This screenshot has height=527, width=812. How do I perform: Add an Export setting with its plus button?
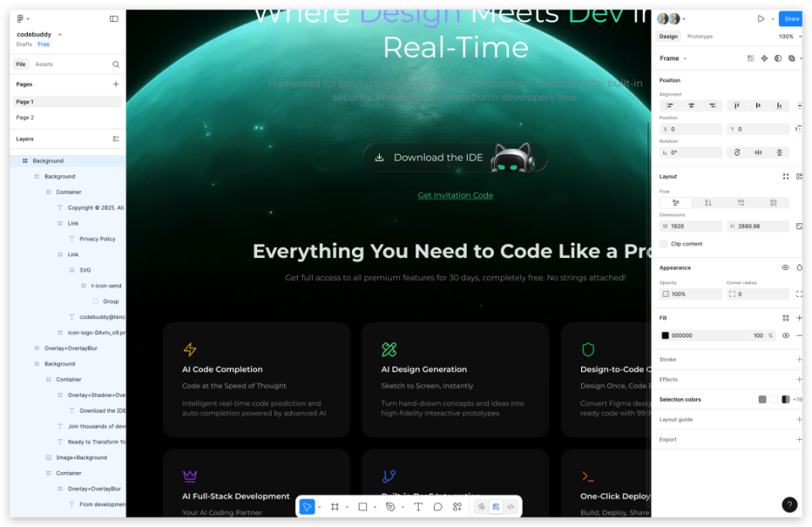pyautogui.click(x=799, y=440)
